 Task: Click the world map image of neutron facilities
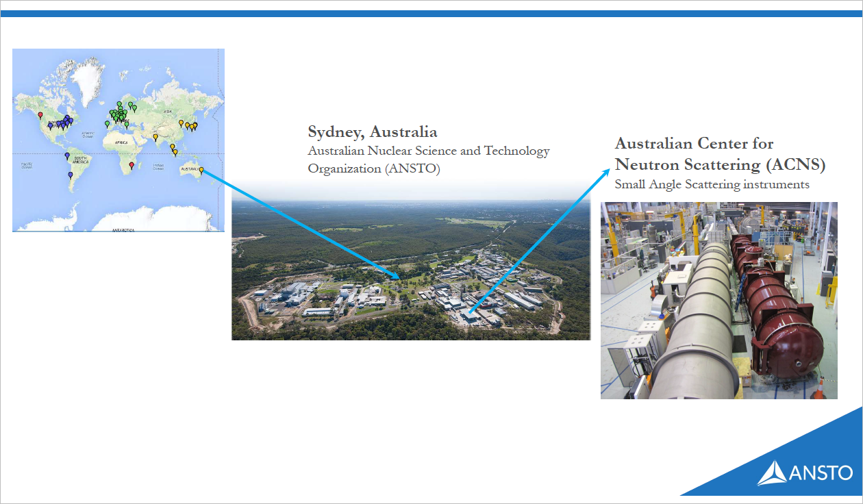pyautogui.click(x=118, y=140)
